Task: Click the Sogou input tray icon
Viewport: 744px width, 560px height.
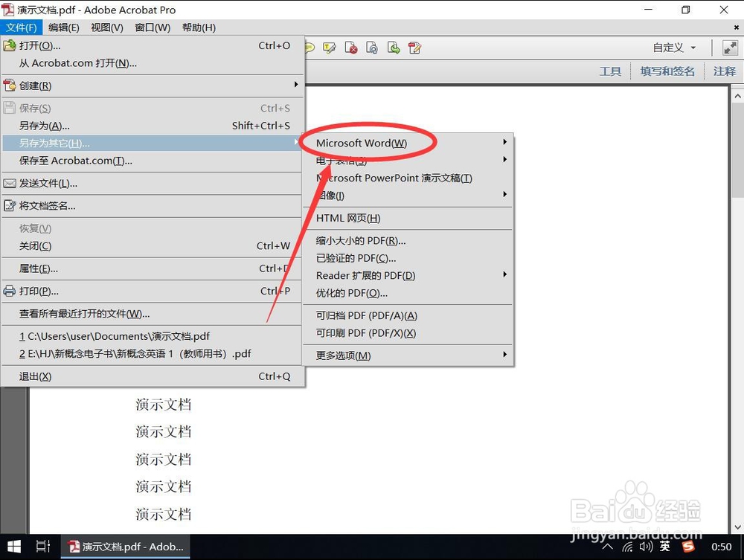Action: 688,547
